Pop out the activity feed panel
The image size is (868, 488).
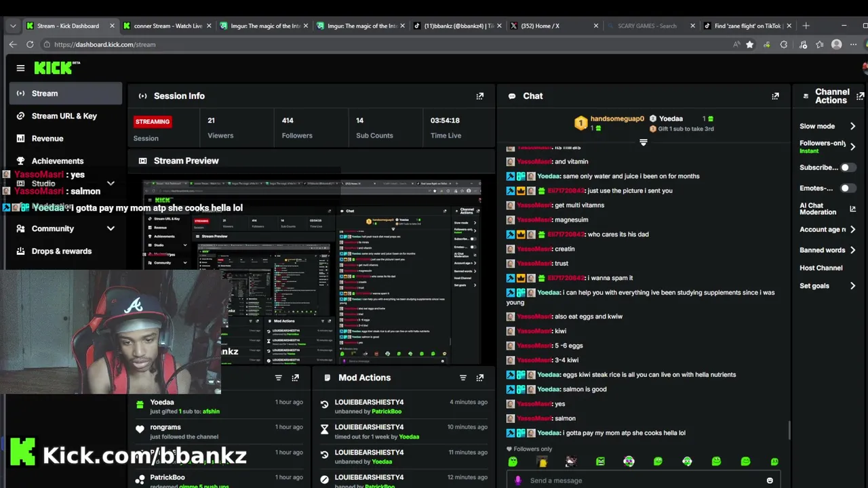click(295, 378)
